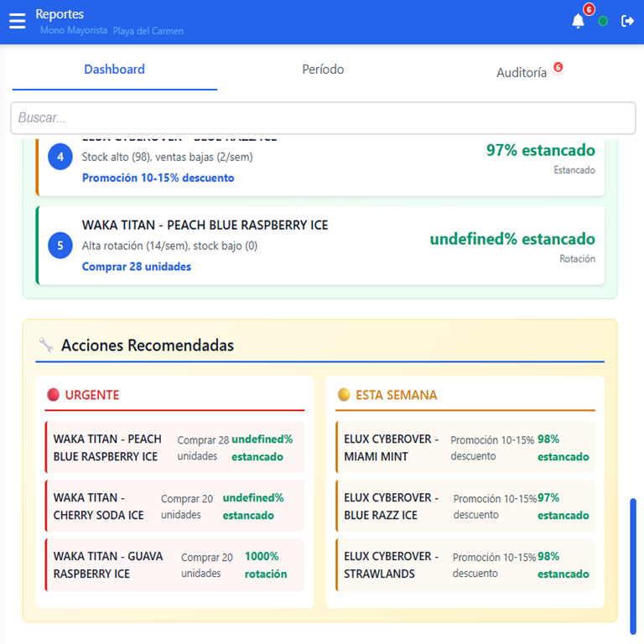Click the Comprar 28 unidades link
This screenshot has height=644, width=644.
[x=137, y=267]
